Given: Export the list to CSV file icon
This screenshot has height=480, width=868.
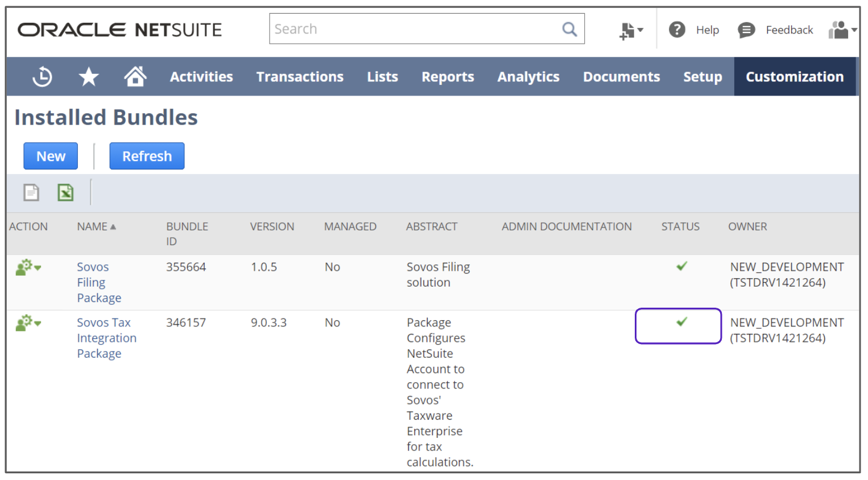Looking at the screenshot, I should click(31, 193).
